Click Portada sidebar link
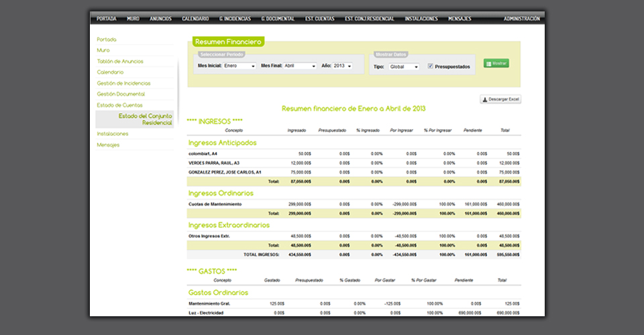This screenshot has height=335, width=644. tap(107, 40)
